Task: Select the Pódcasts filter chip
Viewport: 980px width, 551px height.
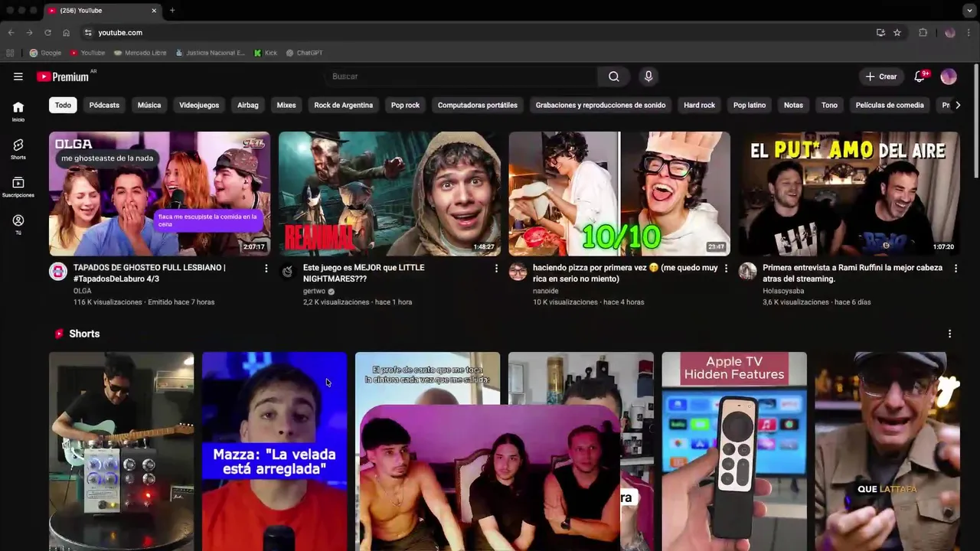Action: point(104,106)
